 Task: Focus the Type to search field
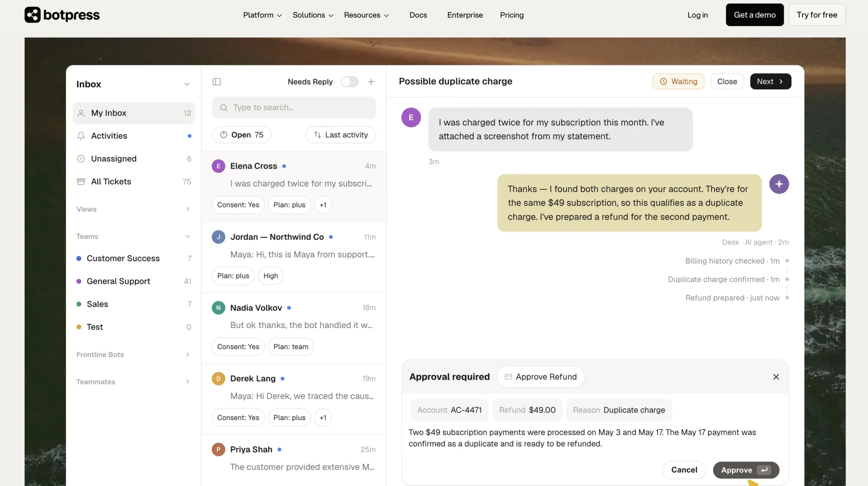click(x=294, y=108)
